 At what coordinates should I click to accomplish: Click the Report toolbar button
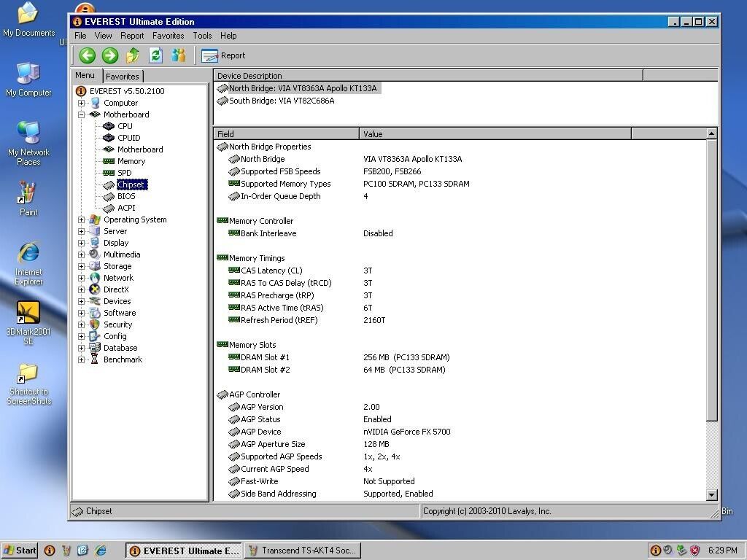click(x=223, y=55)
